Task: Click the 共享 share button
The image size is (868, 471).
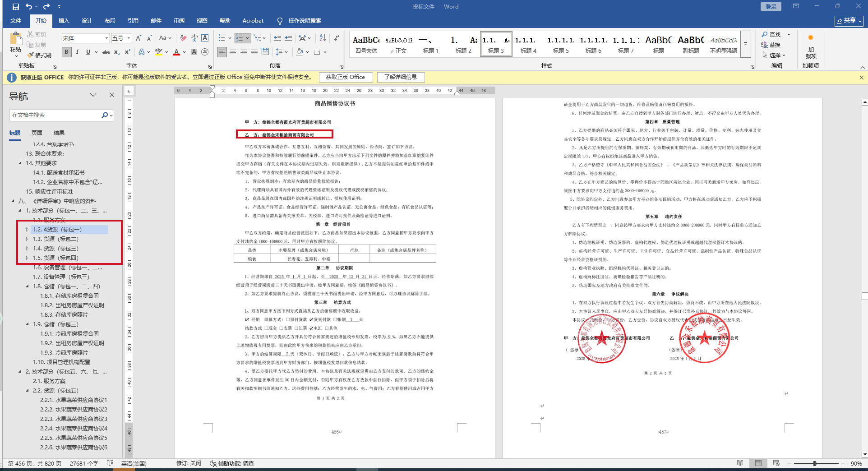Action: coord(849,21)
